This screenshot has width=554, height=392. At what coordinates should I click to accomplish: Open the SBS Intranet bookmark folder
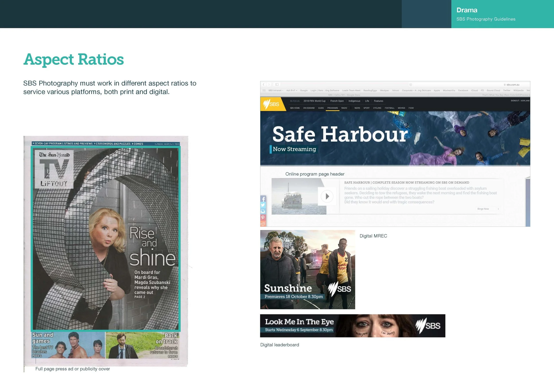275,90
